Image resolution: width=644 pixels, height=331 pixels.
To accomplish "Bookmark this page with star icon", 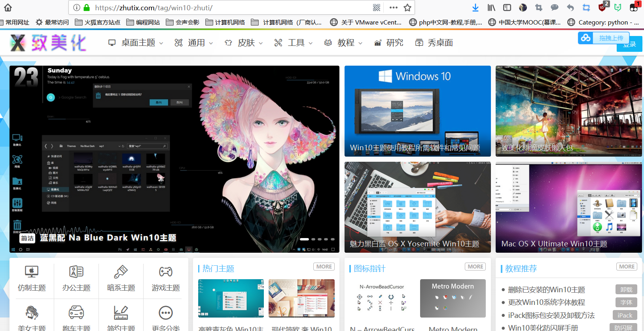I will click(x=407, y=8).
